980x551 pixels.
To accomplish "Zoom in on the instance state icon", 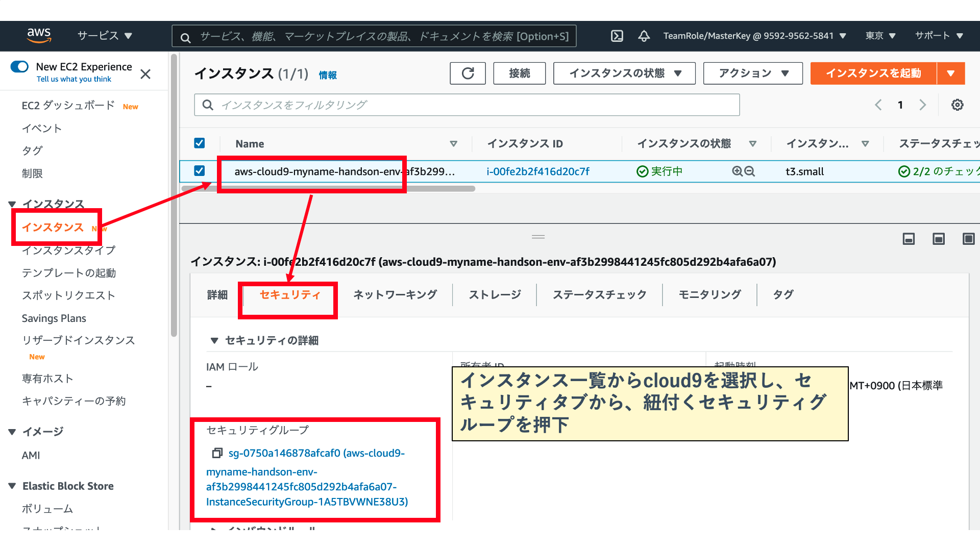I will [737, 171].
